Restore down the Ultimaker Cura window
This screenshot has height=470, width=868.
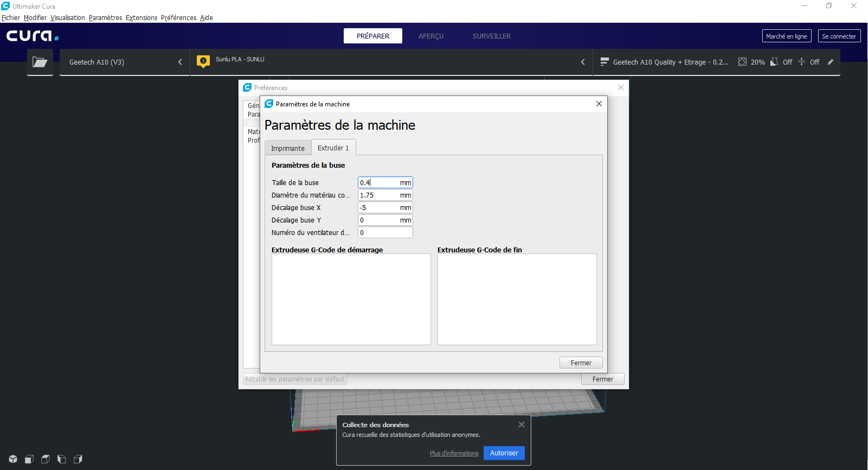tap(829, 6)
